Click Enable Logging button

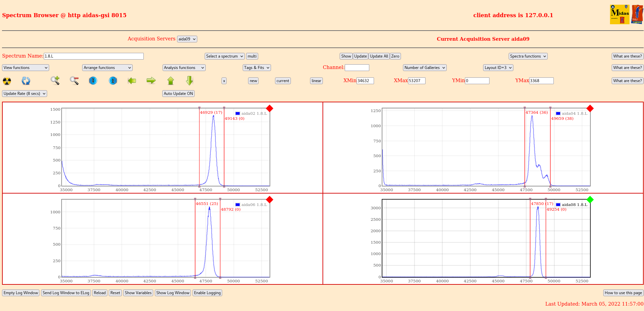[x=207, y=293]
